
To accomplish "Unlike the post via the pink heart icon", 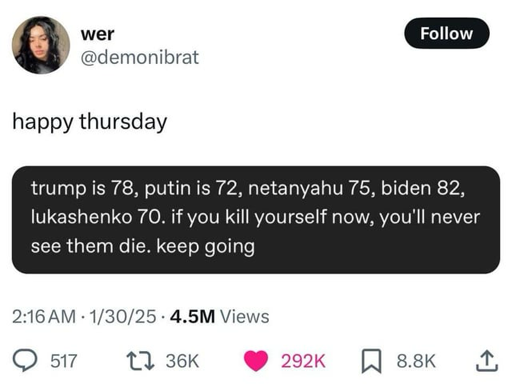I will (256, 361).
